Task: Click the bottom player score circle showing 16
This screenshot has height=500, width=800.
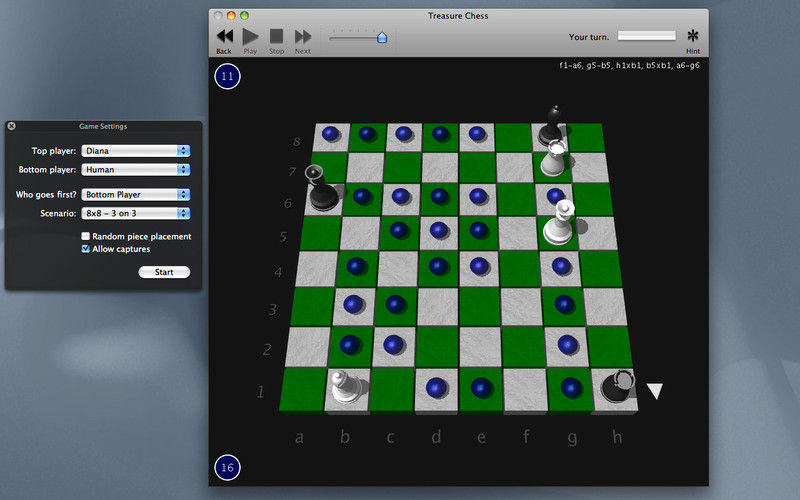Action: tap(228, 467)
